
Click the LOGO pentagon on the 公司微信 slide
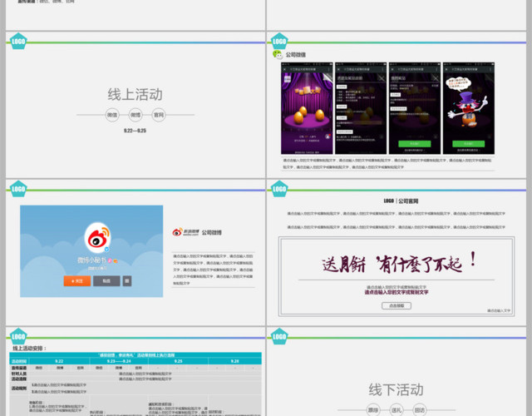(279, 41)
